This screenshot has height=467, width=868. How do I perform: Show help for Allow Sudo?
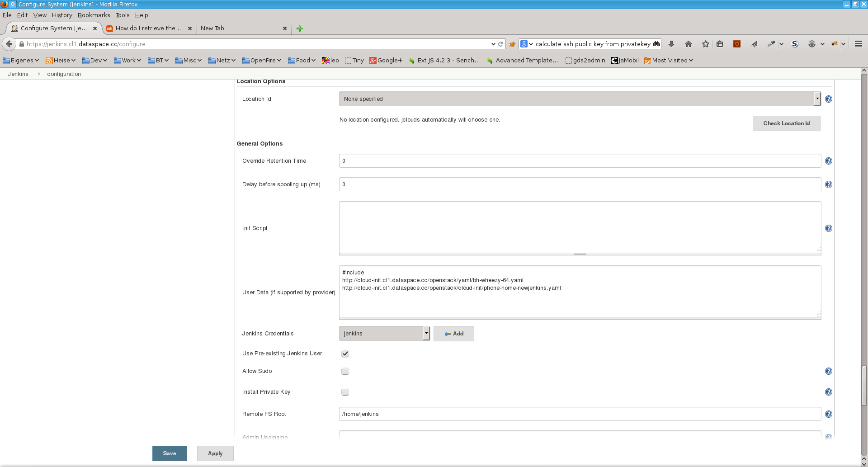click(828, 371)
